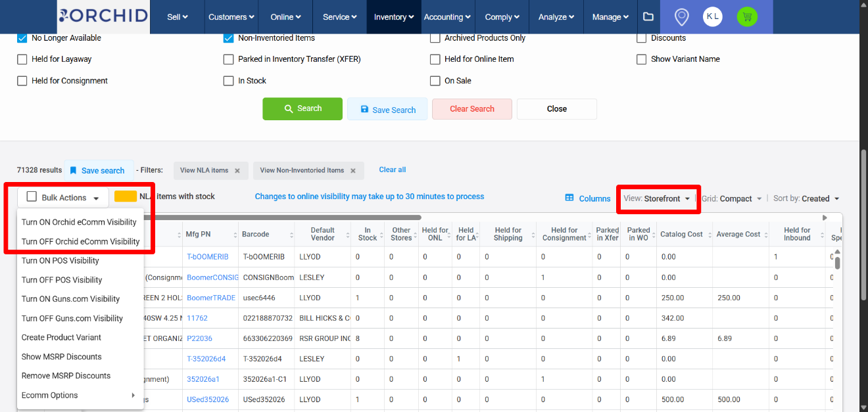
Task: Click the location pin icon
Action: 682,17
